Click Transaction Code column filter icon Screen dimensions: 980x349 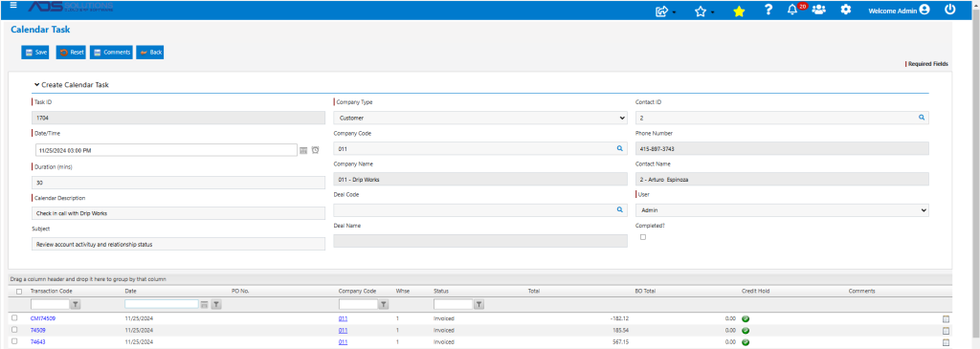click(75, 304)
